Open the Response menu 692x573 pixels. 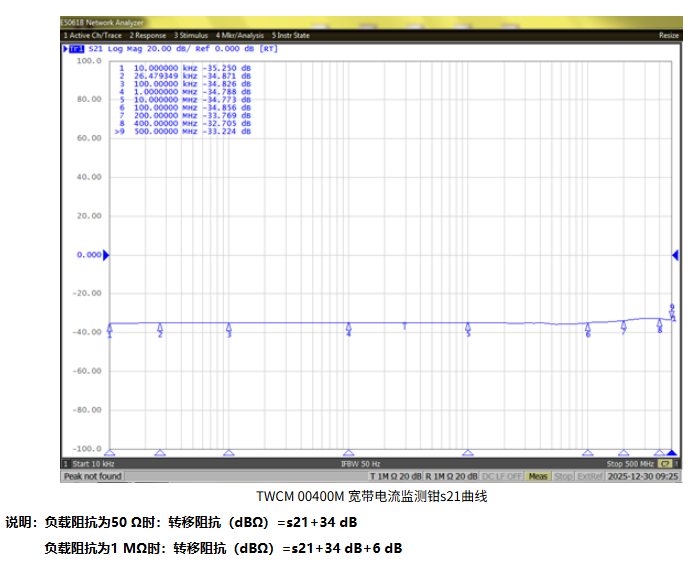147,35
